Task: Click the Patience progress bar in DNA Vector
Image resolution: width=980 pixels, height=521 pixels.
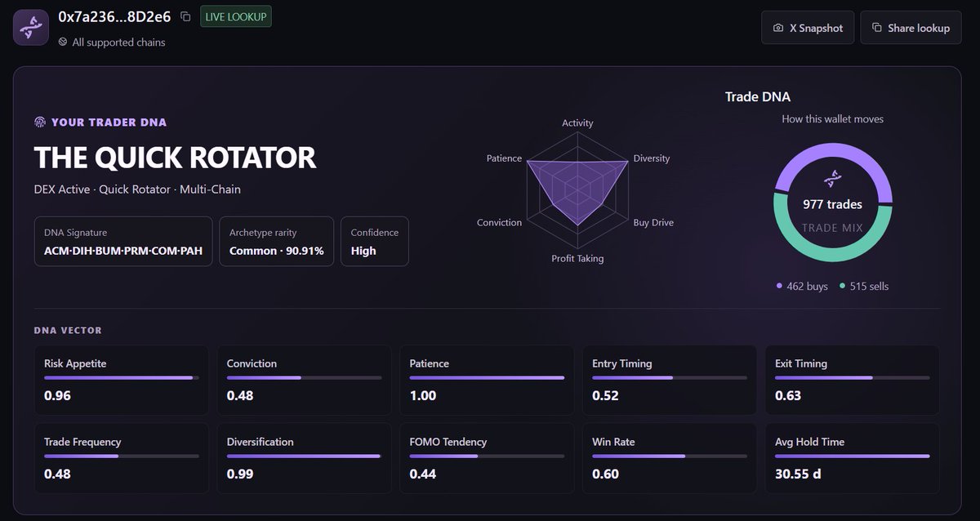Action: (x=487, y=377)
